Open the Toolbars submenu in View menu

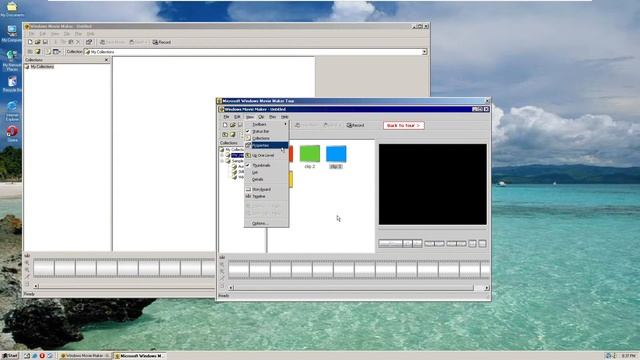[267, 124]
